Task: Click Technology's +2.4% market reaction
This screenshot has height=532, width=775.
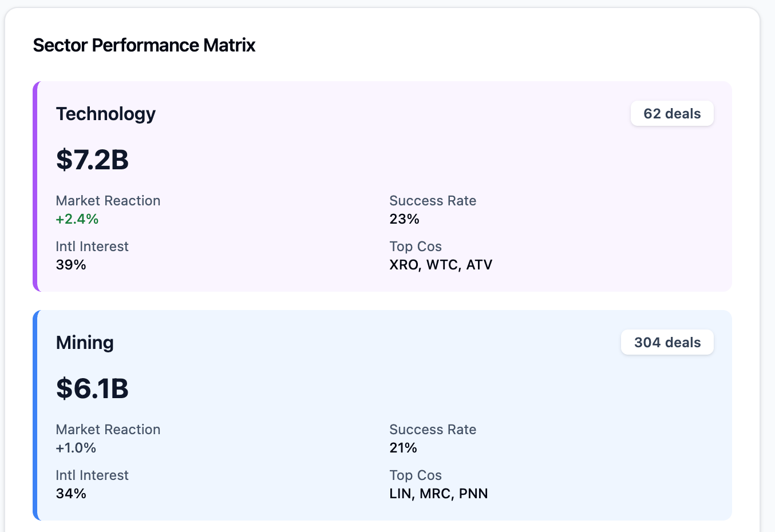Action: tap(77, 219)
